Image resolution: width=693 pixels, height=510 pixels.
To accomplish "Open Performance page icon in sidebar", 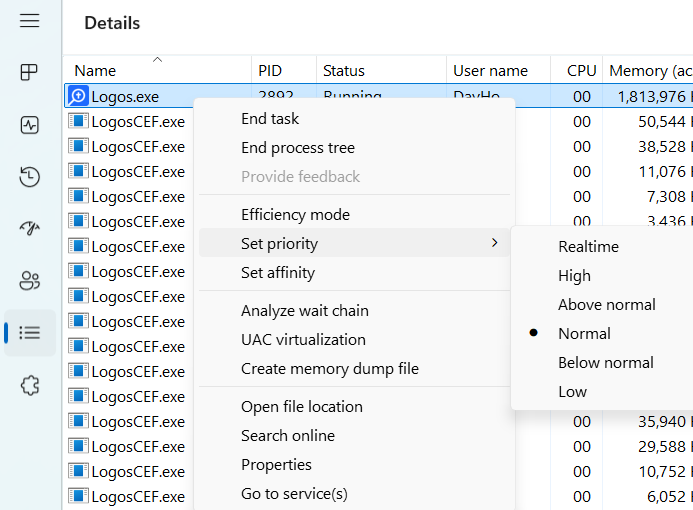I will click(x=30, y=125).
